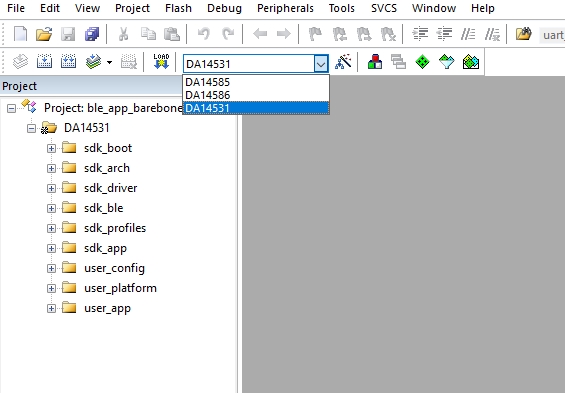
Task: Open Options for Target magic wand icon
Action: pyautogui.click(x=343, y=62)
